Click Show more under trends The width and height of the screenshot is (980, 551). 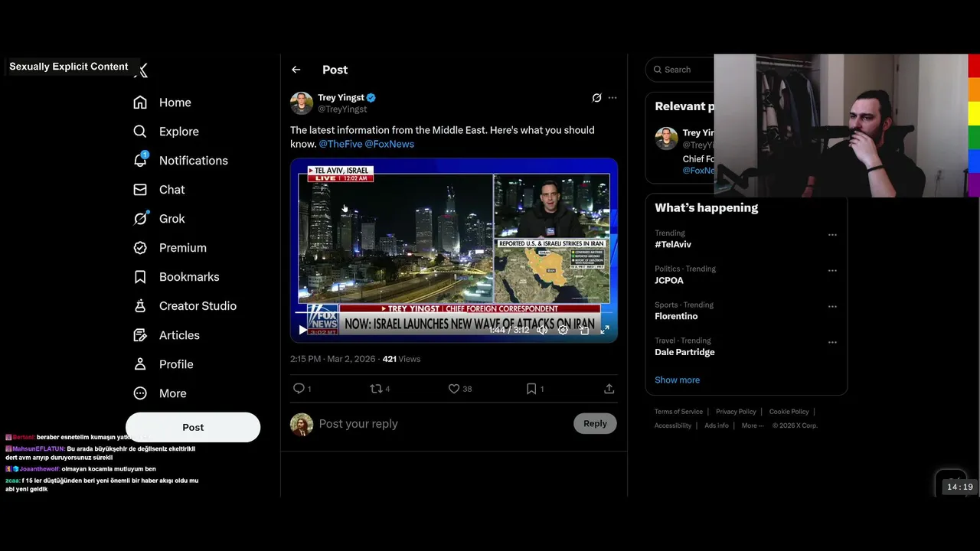677,380
